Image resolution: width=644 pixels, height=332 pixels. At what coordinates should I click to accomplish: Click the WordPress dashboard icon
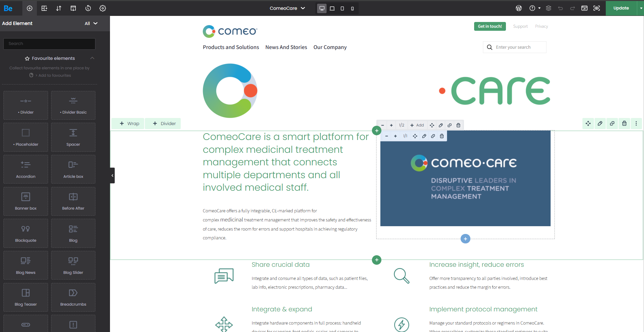518,8
